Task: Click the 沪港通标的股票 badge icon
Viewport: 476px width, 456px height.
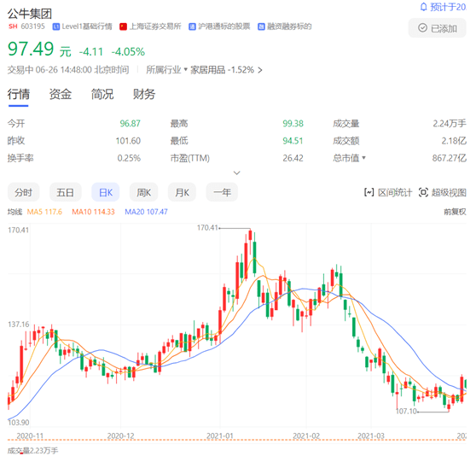Action: point(192,26)
